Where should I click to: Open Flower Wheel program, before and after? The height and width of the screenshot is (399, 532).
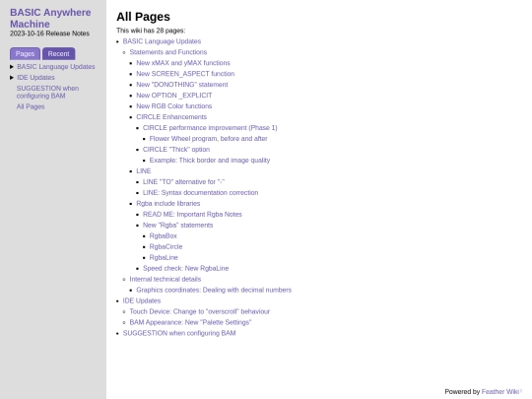pos(208,139)
